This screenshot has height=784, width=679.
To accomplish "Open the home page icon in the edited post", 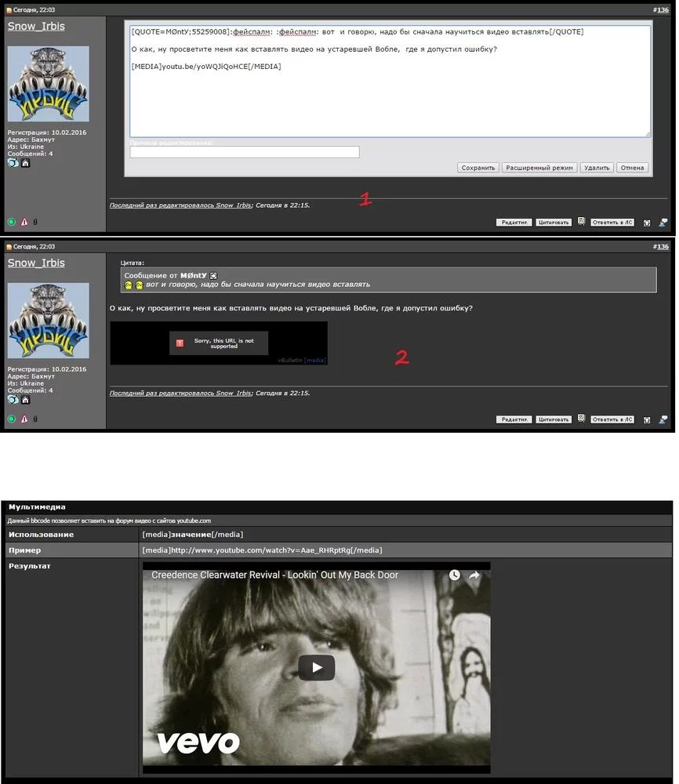I will (x=26, y=163).
